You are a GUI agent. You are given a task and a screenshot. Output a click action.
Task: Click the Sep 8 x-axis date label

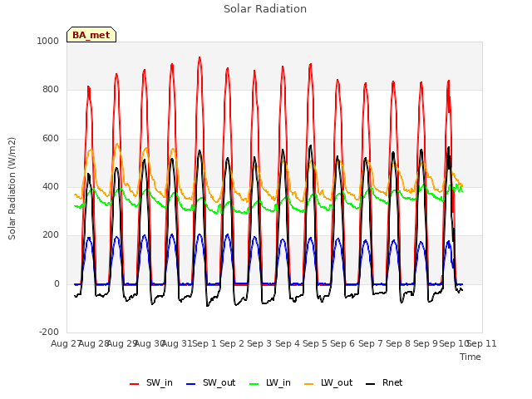point(398,343)
